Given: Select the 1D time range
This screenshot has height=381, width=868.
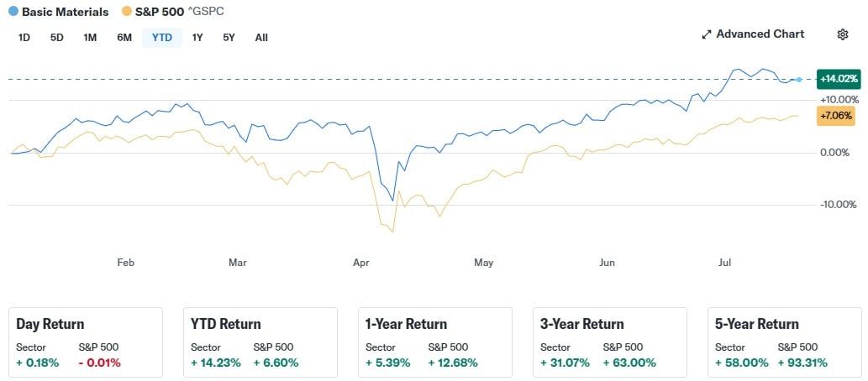Looking at the screenshot, I should click(24, 38).
